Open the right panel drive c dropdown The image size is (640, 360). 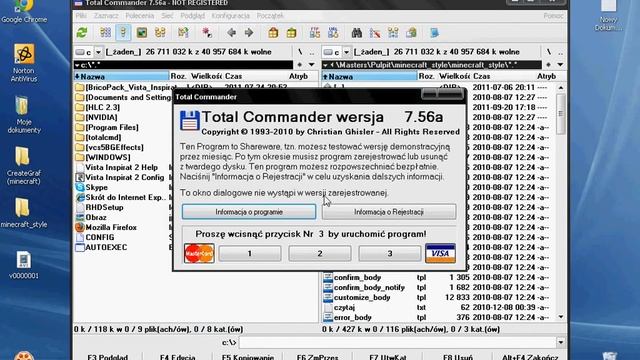[347, 52]
